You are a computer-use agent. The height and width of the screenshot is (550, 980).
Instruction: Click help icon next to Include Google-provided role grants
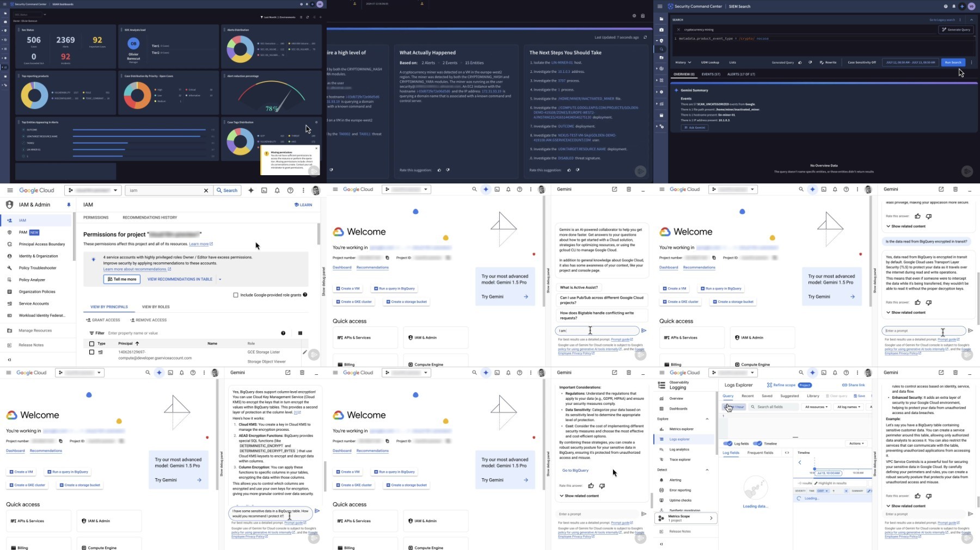[305, 295]
